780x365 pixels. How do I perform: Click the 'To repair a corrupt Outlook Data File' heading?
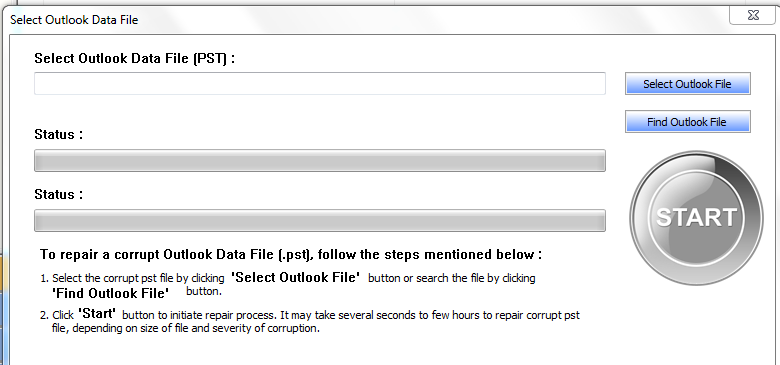click(x=291, y=255)
